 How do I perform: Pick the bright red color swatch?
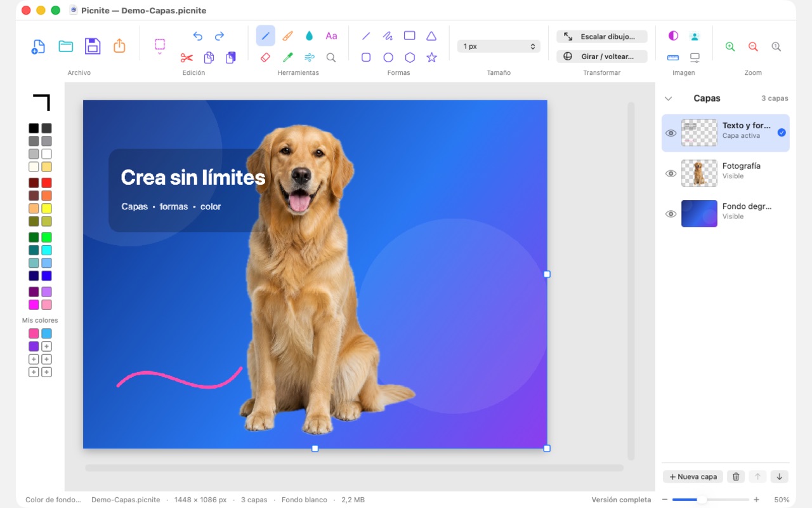tap(46, 183)
